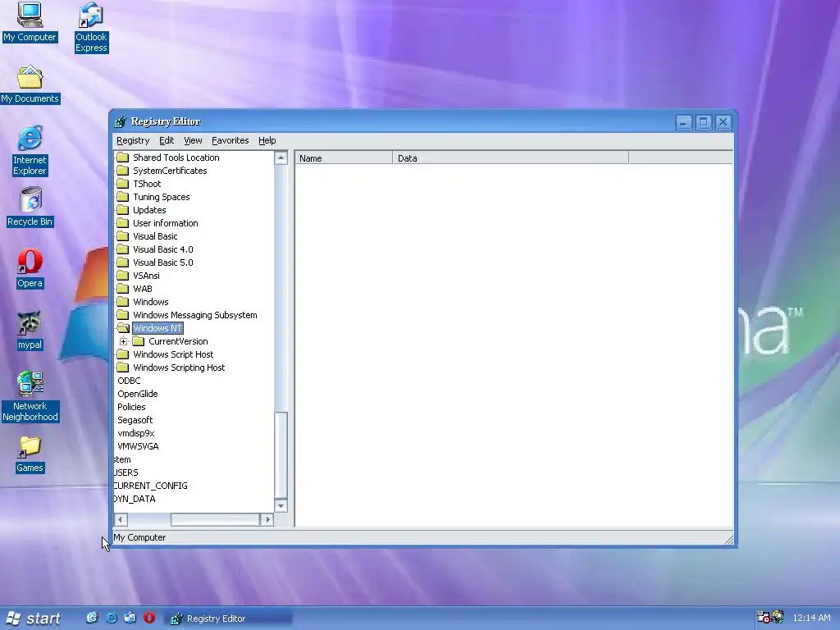840x630 pixels.
Task: Open the View menu
Action: coord(193,140)
